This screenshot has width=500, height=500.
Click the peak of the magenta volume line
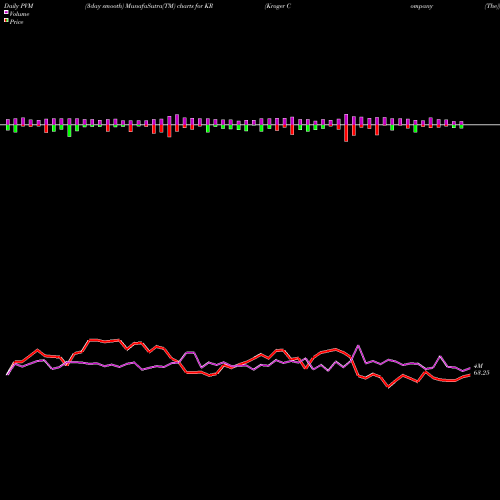tap(358, 346)
